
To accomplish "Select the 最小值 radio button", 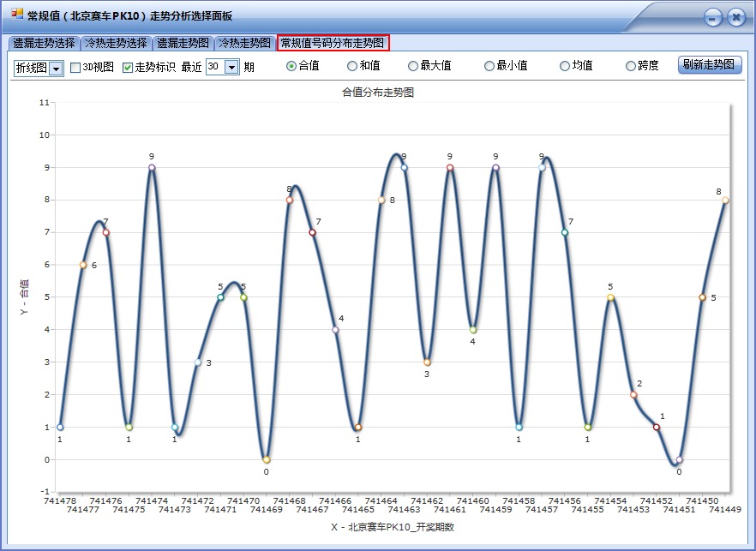I will [x=490, y=66].
